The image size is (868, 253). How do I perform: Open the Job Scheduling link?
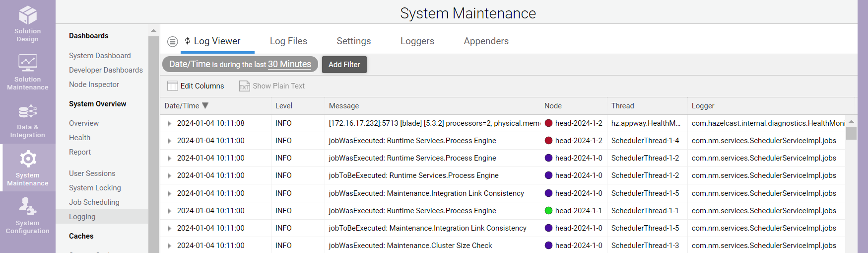(x=94, y=202)
